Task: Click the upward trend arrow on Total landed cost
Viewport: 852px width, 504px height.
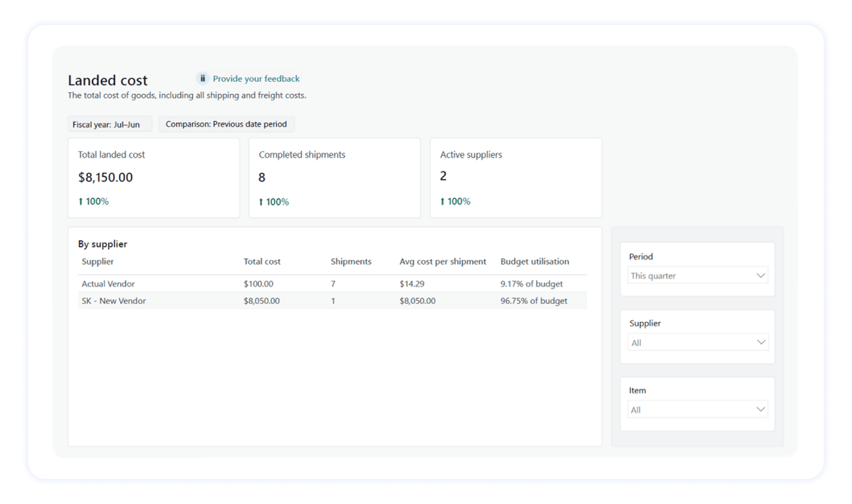Action: pyautogui.click(x=81, y=201)
